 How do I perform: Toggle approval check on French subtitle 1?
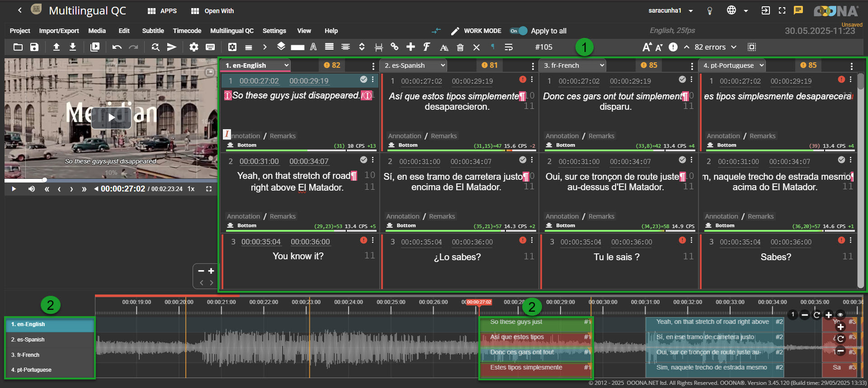[682, 79]
